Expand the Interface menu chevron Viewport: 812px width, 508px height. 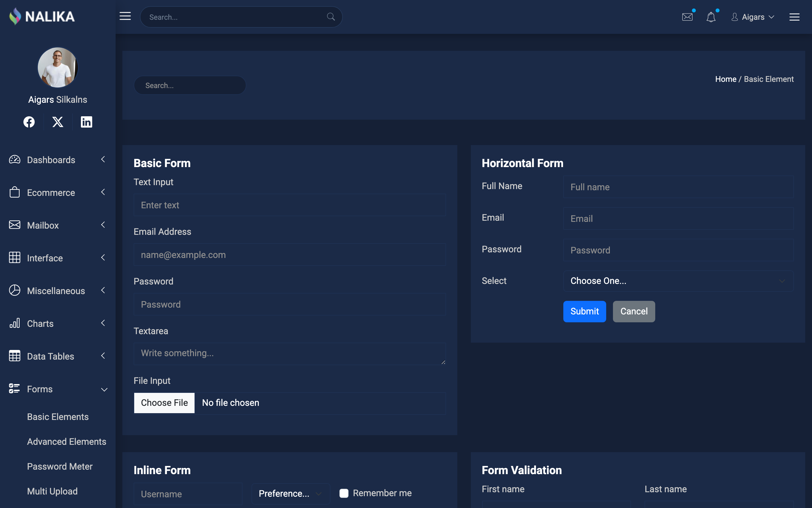103,257
